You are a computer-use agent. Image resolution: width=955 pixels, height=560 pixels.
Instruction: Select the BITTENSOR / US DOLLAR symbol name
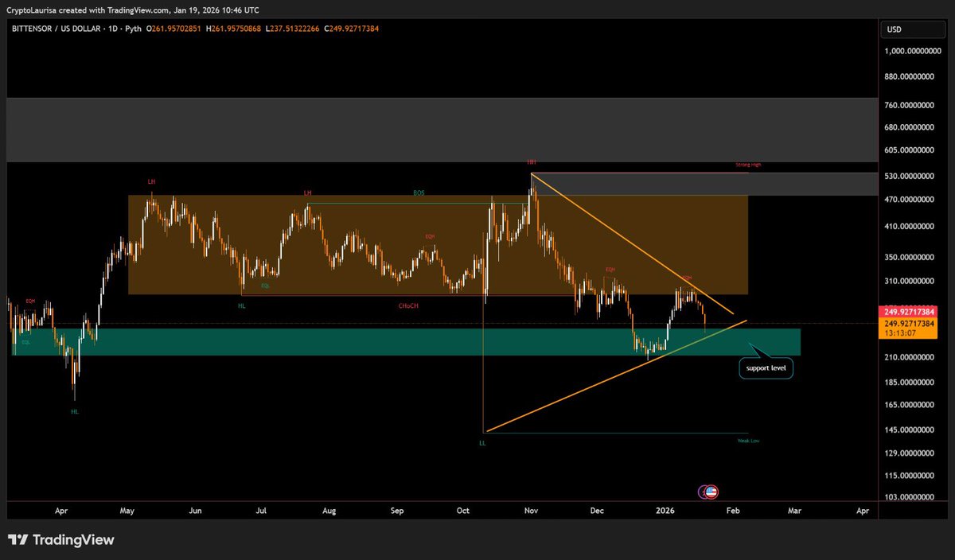tap(56, 28)
